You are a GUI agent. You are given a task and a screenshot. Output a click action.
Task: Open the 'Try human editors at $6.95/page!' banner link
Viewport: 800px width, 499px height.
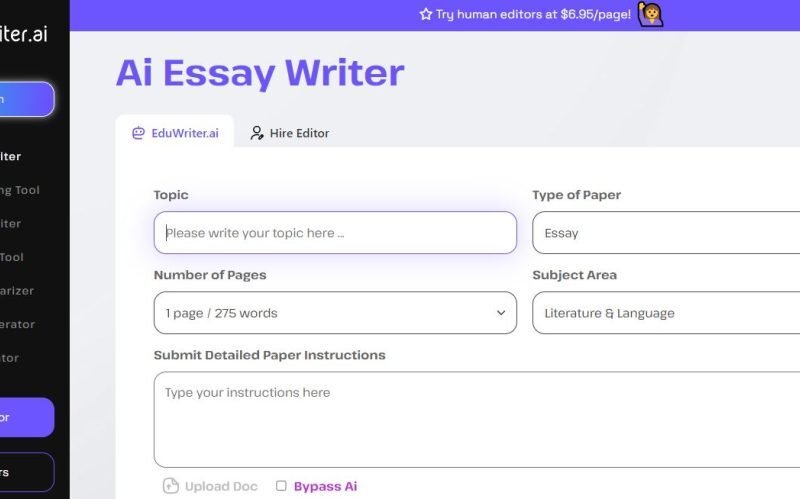point(533,14)
